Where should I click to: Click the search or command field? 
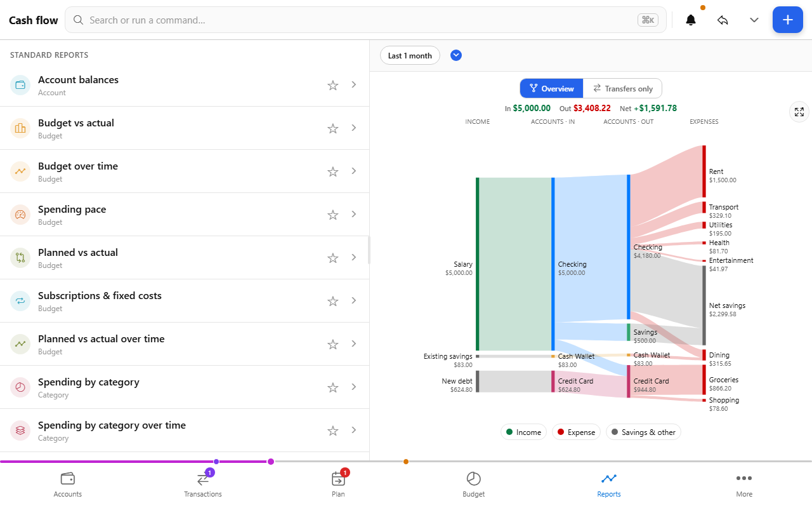365,20
